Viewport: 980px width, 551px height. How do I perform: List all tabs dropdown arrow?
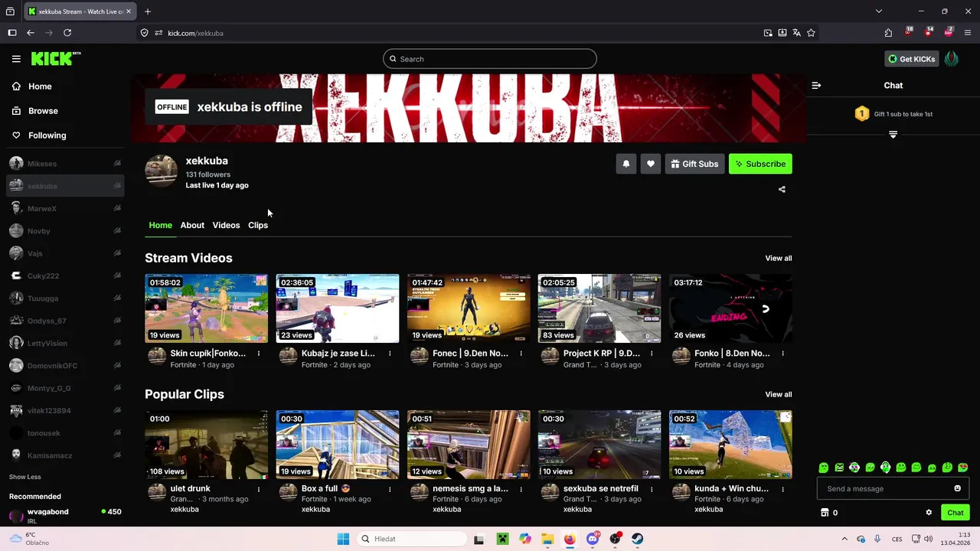pyautogui.click(x=879, y=11)
